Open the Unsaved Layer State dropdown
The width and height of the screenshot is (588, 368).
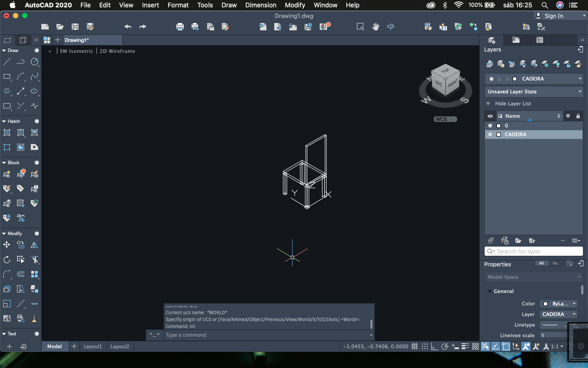(534, 92)
